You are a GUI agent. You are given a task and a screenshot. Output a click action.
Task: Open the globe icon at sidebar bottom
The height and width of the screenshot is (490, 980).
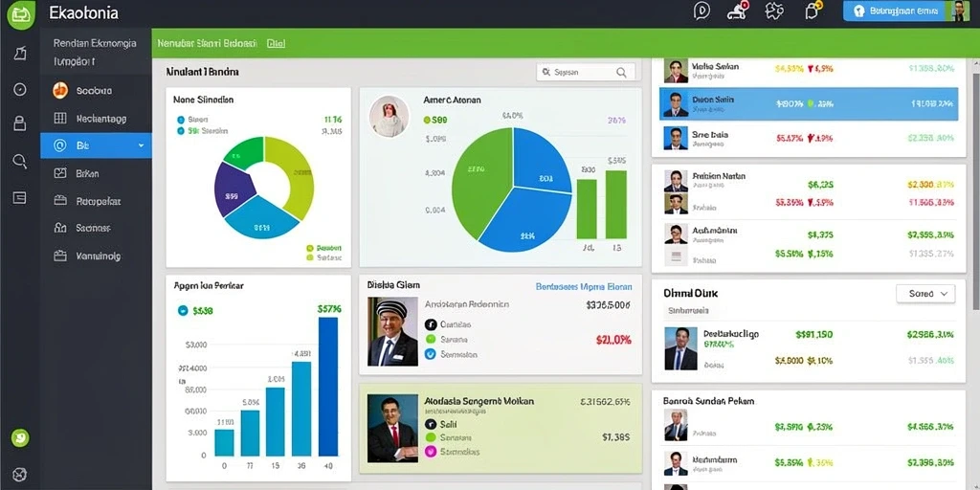[20, 474]
